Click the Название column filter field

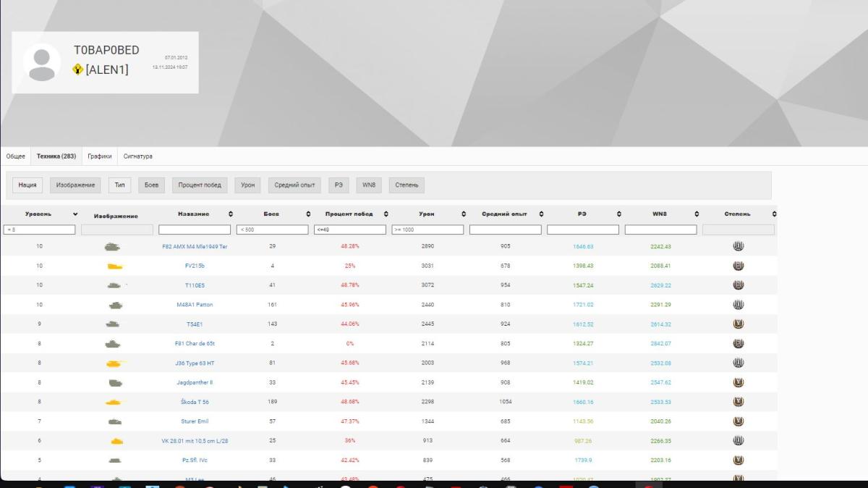point(195,230)
